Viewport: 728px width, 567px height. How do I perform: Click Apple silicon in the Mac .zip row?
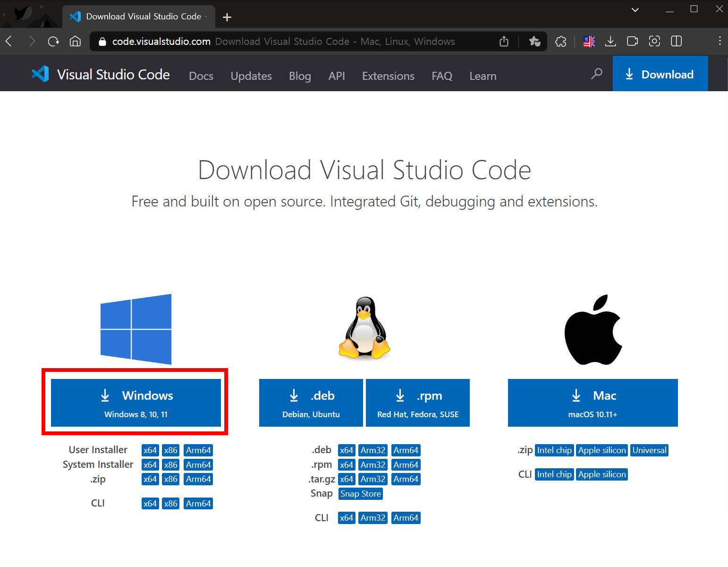tap(602, 450)
